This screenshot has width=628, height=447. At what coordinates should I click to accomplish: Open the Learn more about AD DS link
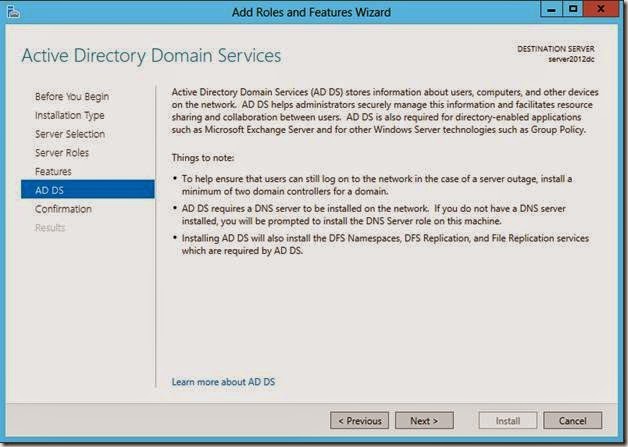pos(223,382)
